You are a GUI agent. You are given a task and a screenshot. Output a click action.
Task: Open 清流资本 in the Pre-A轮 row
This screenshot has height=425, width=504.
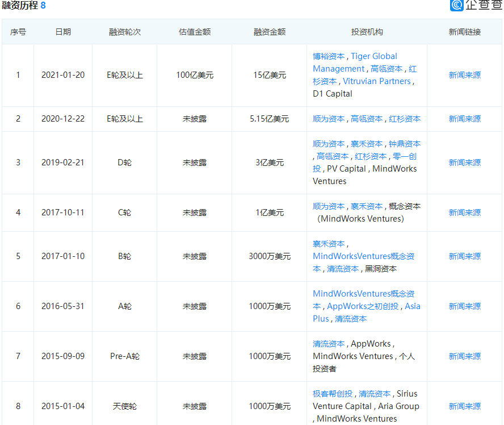(x=329, y=344)
